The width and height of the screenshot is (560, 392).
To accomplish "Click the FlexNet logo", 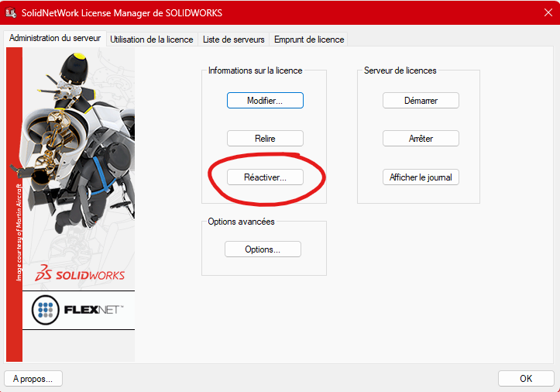I will (78, 310).
